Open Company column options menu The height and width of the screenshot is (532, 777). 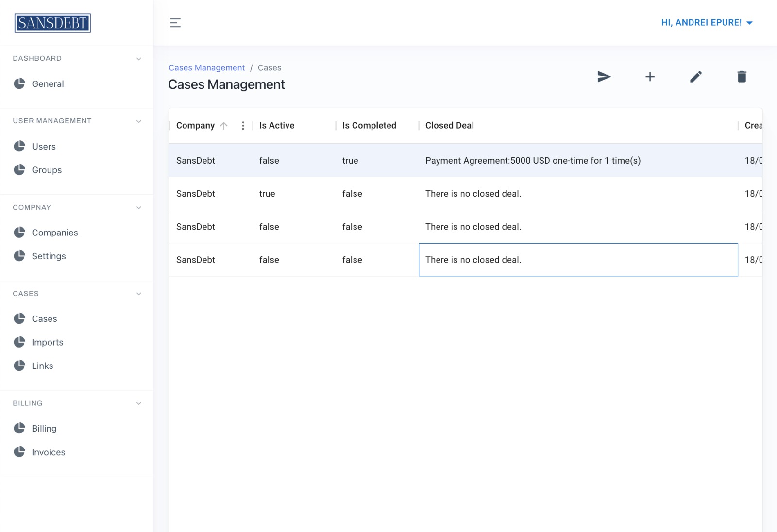point(243,126)
